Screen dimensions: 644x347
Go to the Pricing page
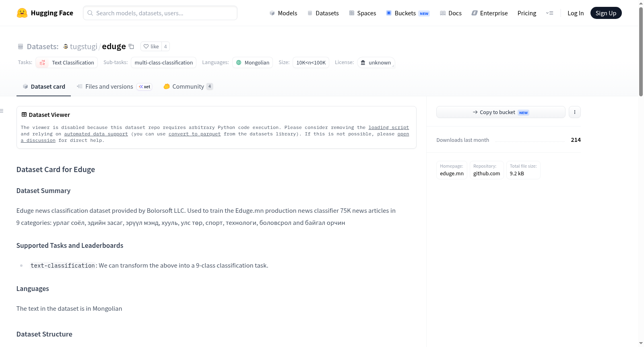pos(527,13)
